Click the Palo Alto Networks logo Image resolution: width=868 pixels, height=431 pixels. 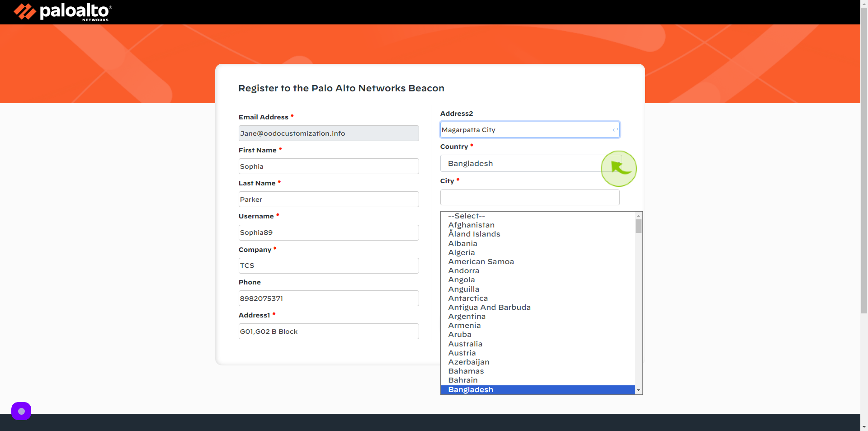click(x=63, y=12)
